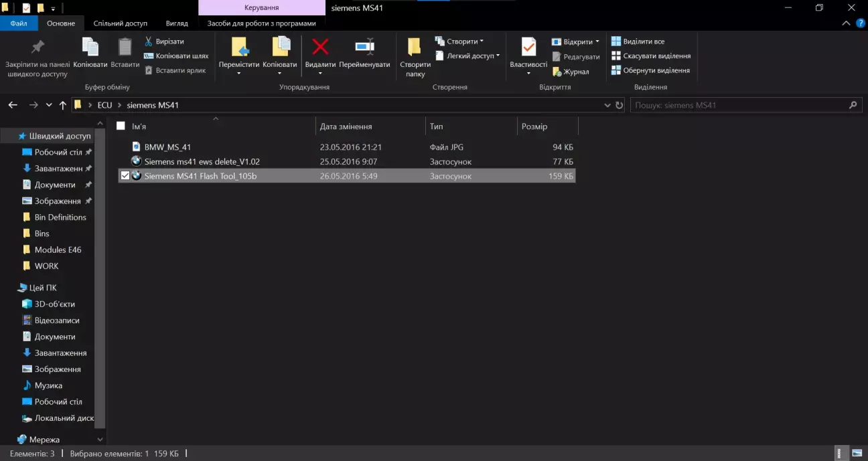
Task: Open the View (Вигляд) ribbon tab
Action: click(177, 23)
